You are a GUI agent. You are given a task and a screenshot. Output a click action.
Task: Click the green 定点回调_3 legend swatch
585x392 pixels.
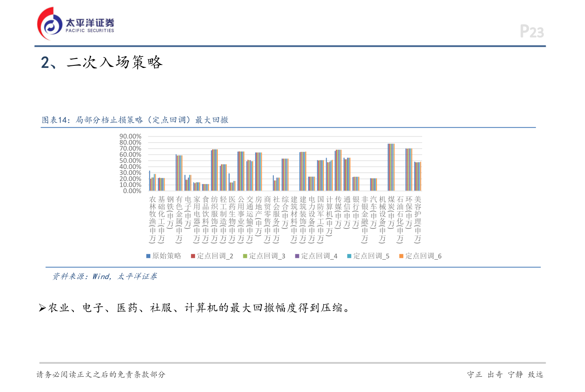(x=245, y=256)
